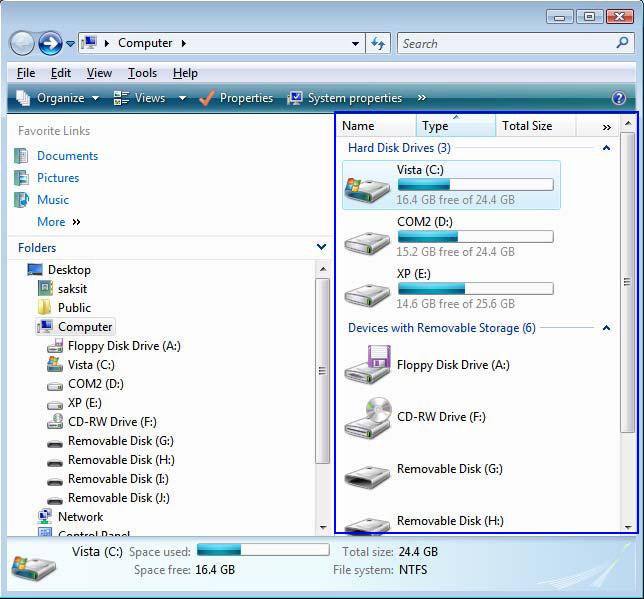
Task: Open the Music favorite link
Action: tap(53, 200)
